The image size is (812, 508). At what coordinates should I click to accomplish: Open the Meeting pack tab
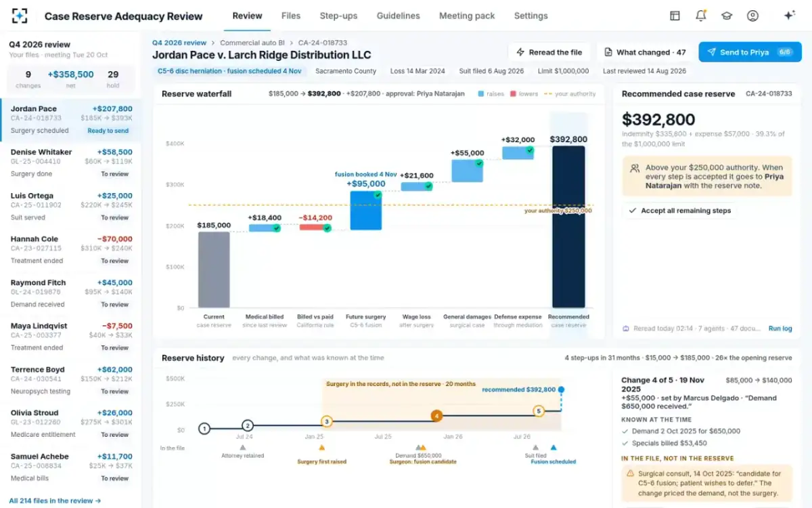[467, 16]
